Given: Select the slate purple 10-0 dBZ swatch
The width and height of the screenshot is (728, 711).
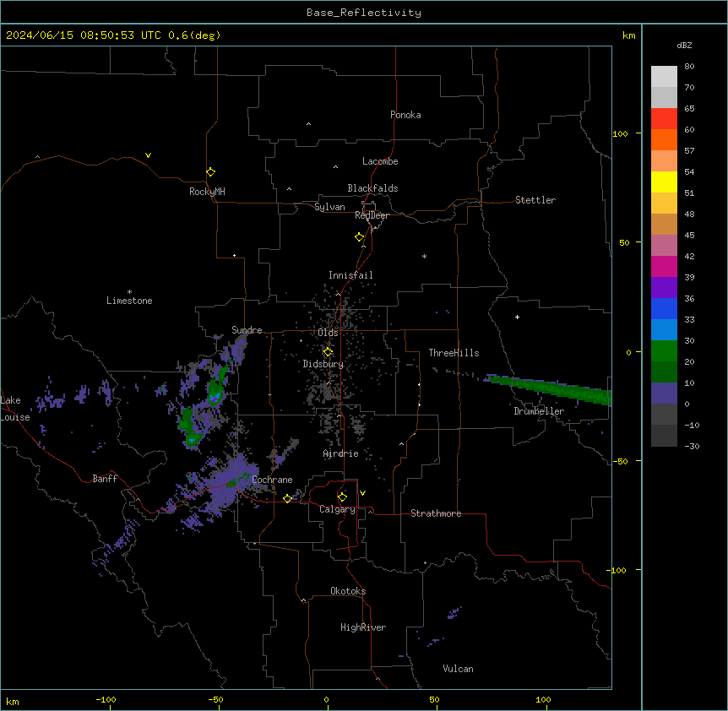Looking at the screenshot, I should tap(664, 393).
